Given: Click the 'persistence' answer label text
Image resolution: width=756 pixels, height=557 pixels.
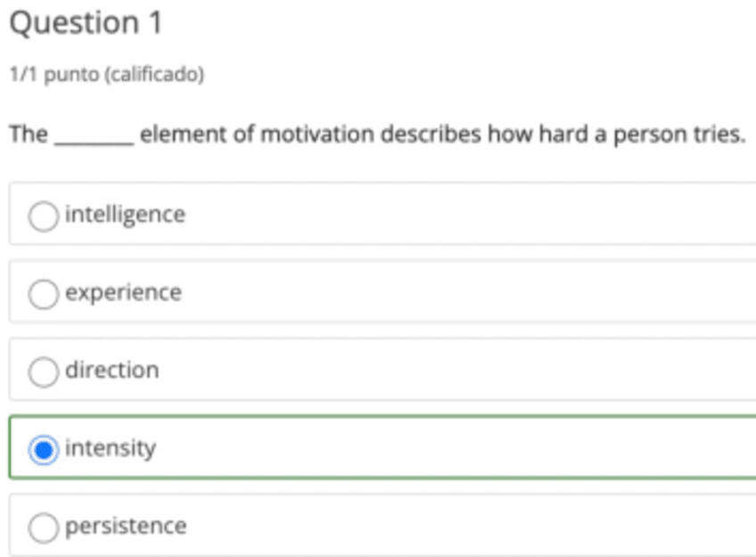Looking at the screenshot, I should coord(126,526).
